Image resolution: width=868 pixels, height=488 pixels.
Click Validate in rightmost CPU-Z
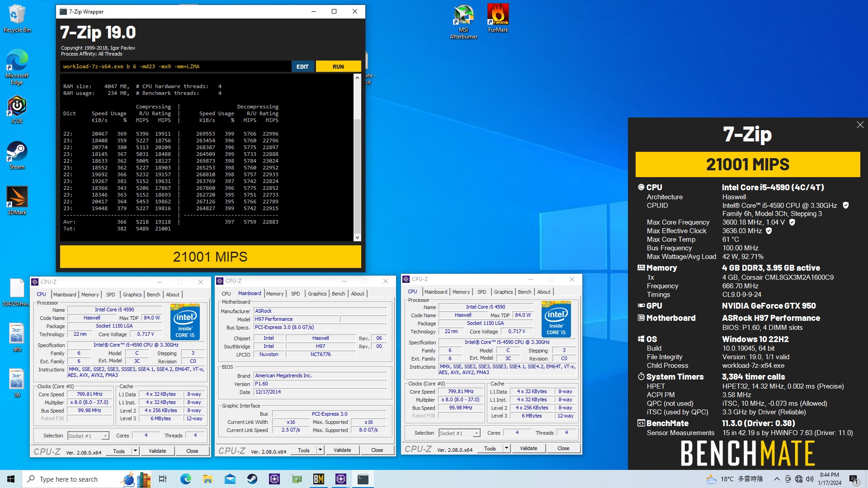[x=528, y=448]
